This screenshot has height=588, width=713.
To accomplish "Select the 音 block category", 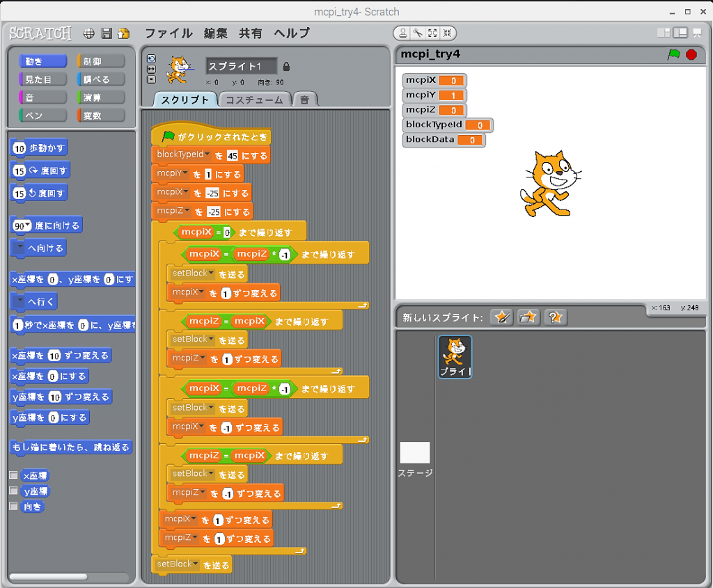I will [x=42, y=97].
